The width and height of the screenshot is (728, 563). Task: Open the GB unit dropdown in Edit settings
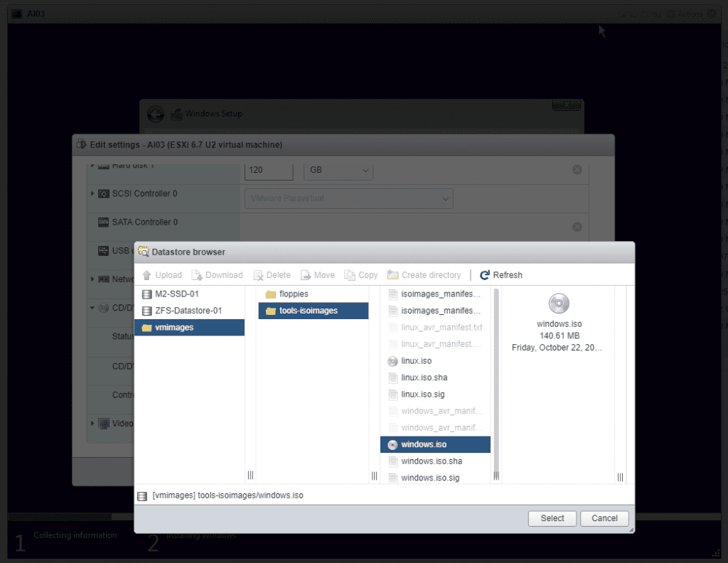(338, 171)
